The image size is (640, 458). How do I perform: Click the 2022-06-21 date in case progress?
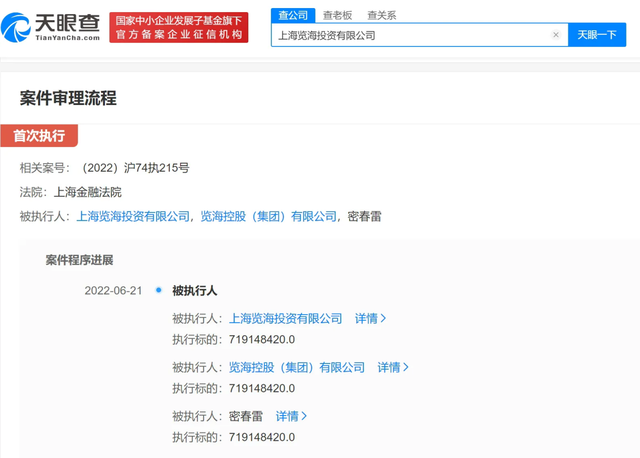113,291
